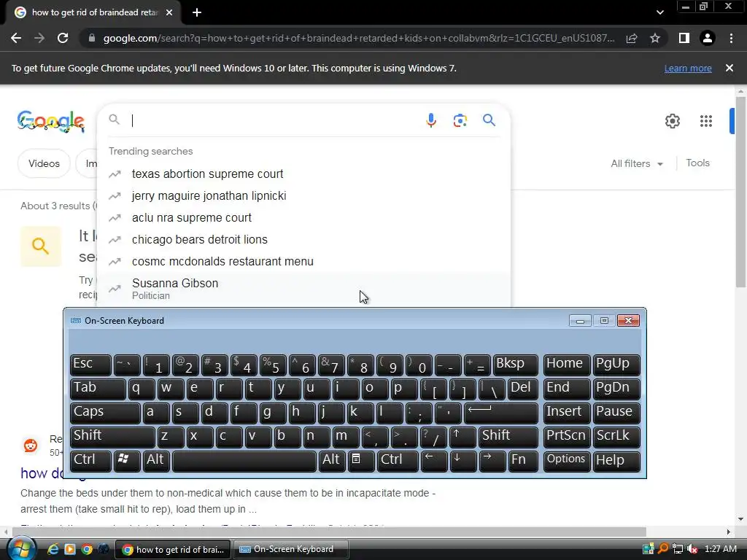Click the right arrow key on keyboard

point(492,461)
